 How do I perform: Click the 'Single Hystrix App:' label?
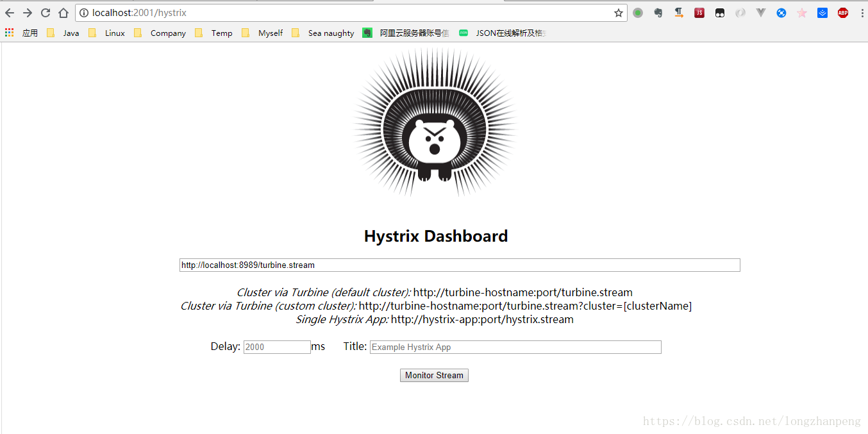tap(342, 319)
